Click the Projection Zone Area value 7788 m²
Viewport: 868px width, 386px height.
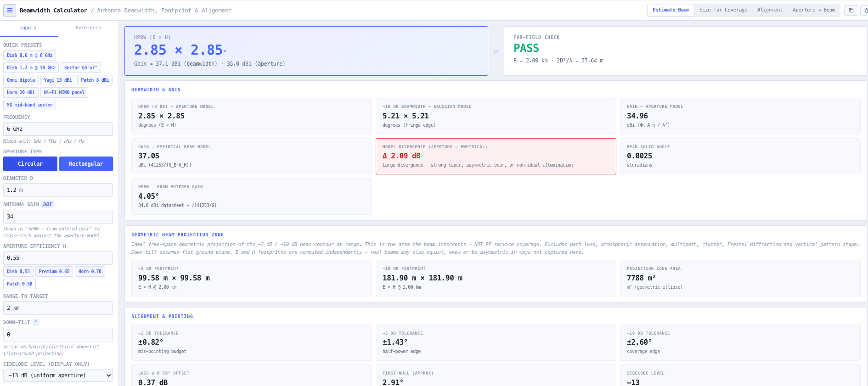tap(641, 278)
